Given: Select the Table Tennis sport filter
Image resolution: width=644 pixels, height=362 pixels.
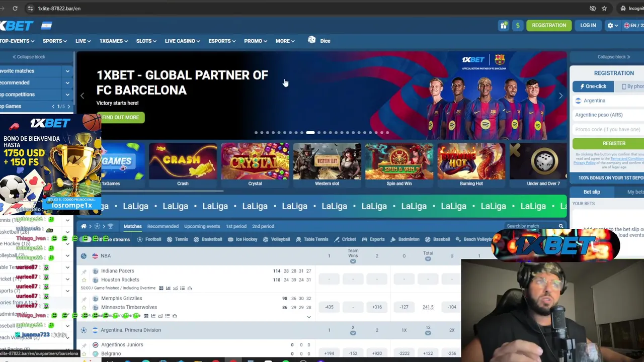Looking at the screenshot, I should tap(311, 239).
